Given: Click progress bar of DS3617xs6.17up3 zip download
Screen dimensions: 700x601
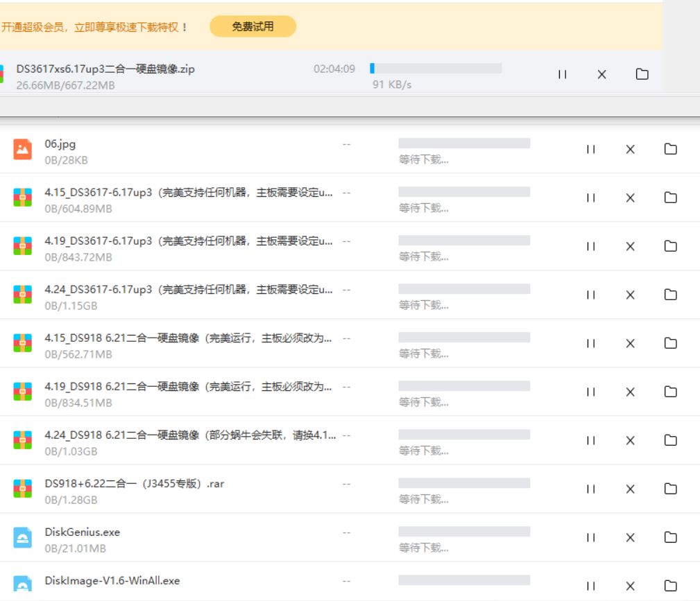Looking at the screenshot, I should [436, 68].
